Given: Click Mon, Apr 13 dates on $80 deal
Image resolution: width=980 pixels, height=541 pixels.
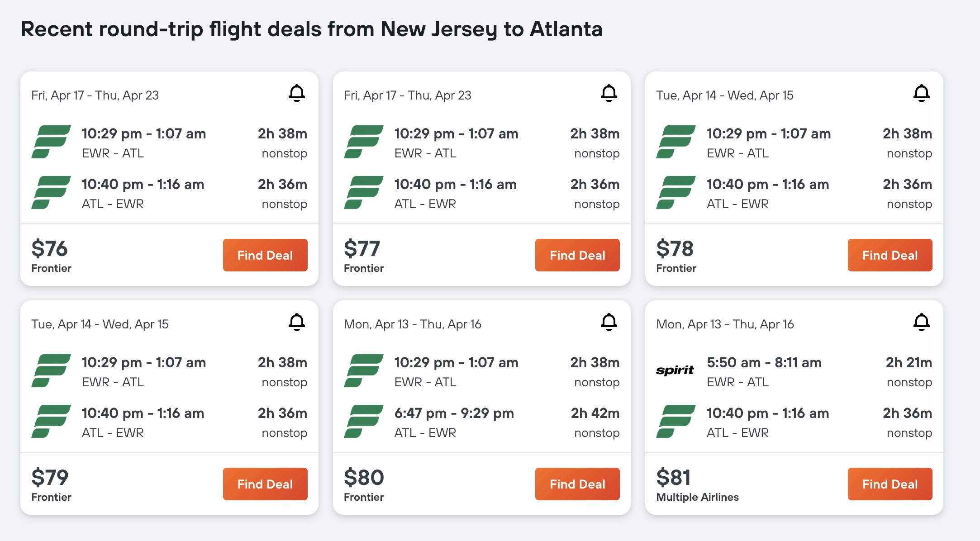Looking at the screenshot, I should 412,324.
